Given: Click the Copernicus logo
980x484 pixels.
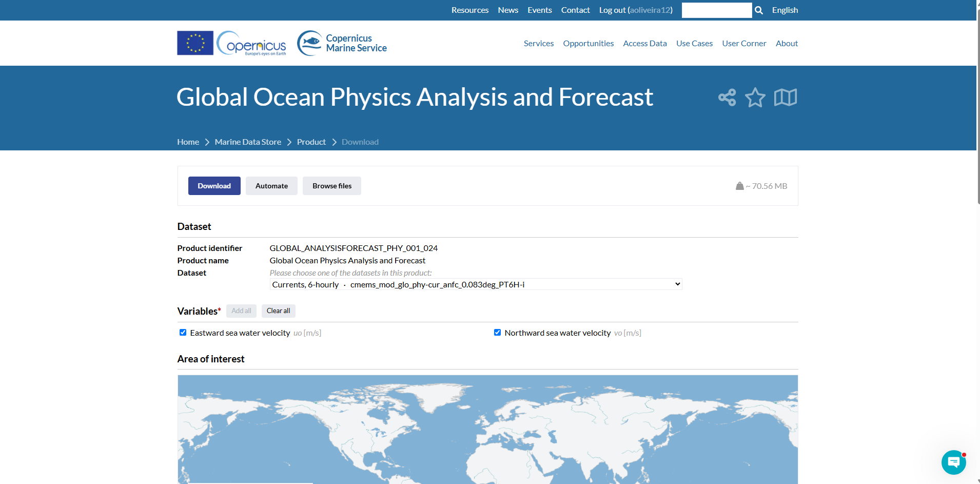Looking at the screenshot, I should (x=251, y=44).
